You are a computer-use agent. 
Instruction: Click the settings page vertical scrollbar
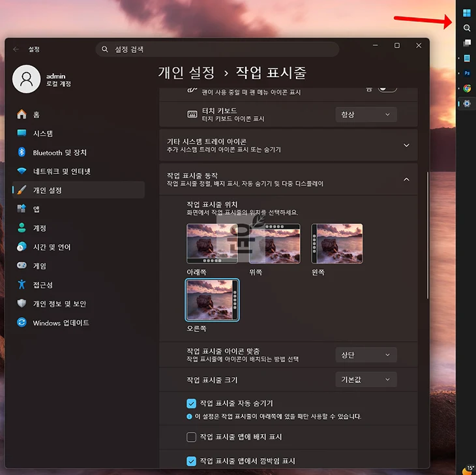[428, 236]
